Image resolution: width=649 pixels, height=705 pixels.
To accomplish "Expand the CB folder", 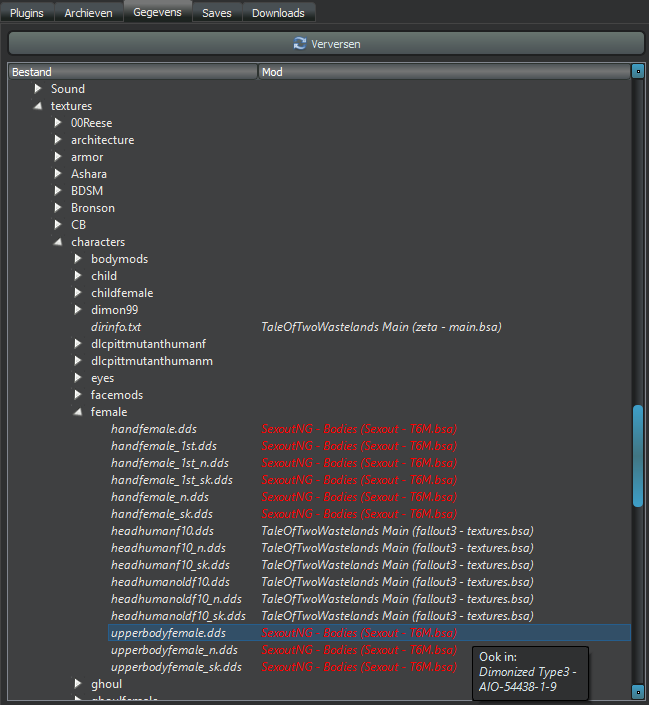I will click(58, 224).
